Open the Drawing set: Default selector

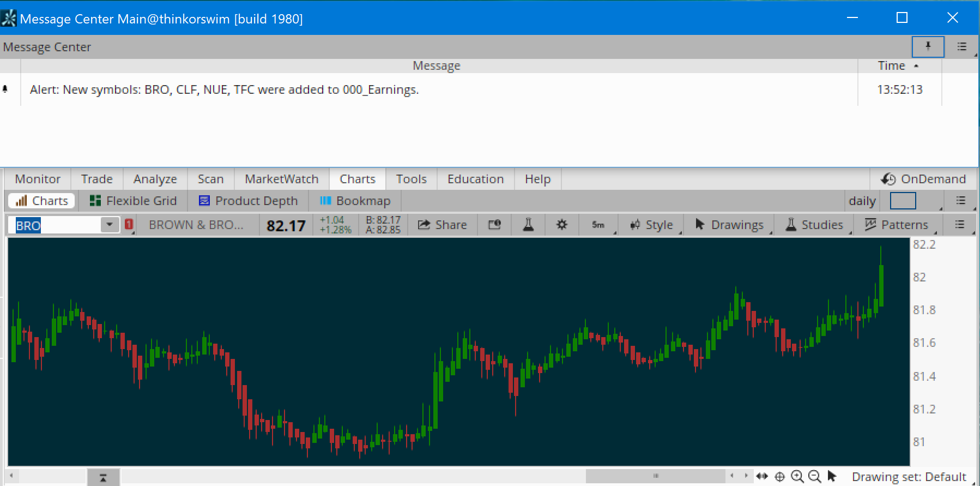[909, 477]
